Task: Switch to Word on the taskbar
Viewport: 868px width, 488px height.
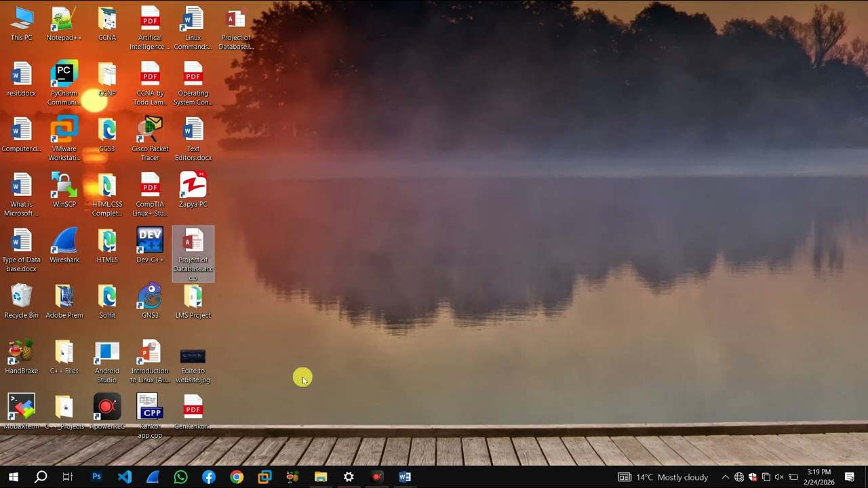Action: [x=405, y=477]
